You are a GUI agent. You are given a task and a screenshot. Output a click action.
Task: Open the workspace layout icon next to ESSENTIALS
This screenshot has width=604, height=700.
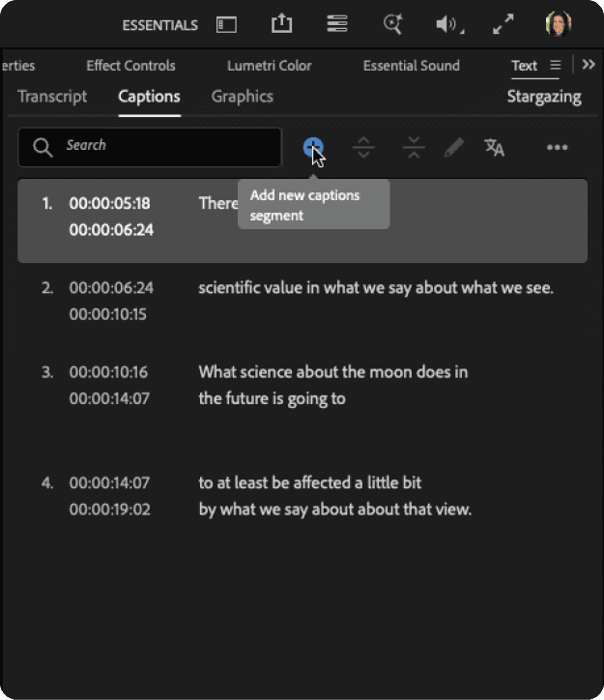point(226,24)
